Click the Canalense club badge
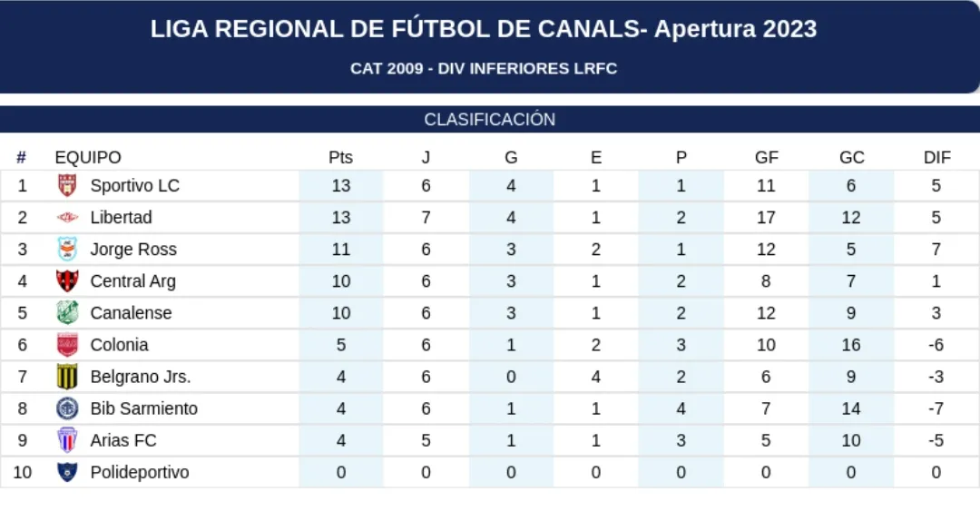Screen dimensions: 980x521 [x=67, y=313]
